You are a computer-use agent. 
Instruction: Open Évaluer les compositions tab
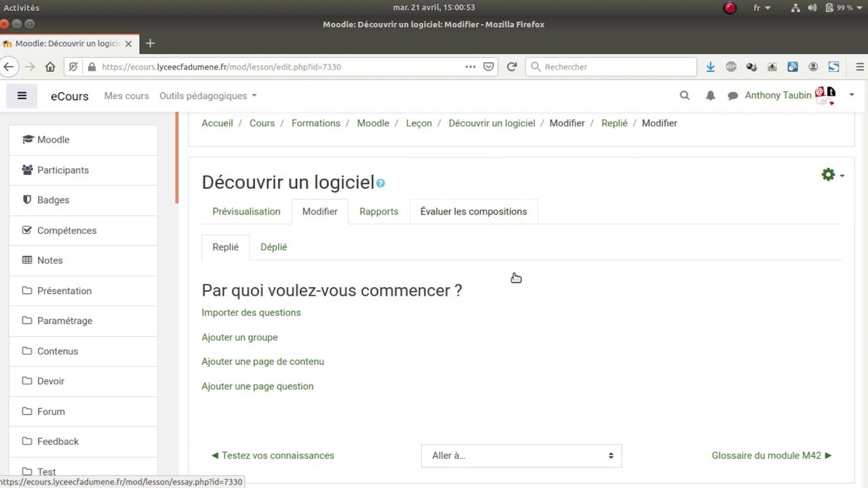[x=473, y=211]
